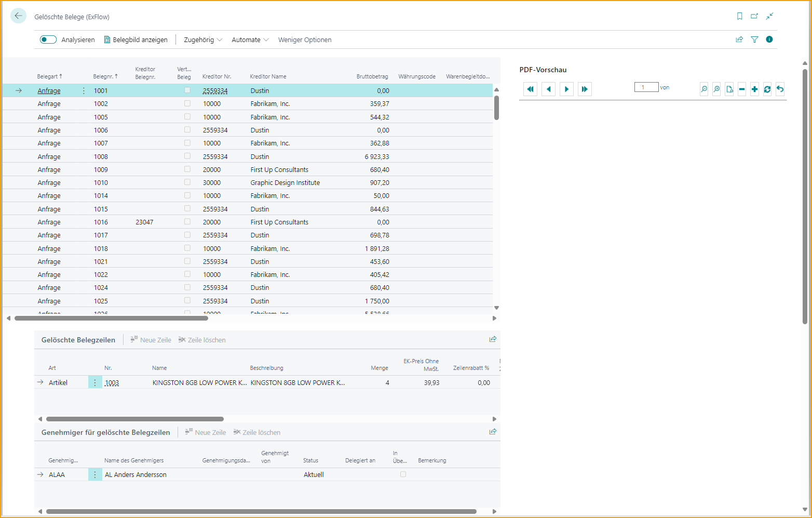Click Zeile löschen in Genehmiger section
Image resolution: width=812 pixels, height=518 pixels.
pos(256,432)
